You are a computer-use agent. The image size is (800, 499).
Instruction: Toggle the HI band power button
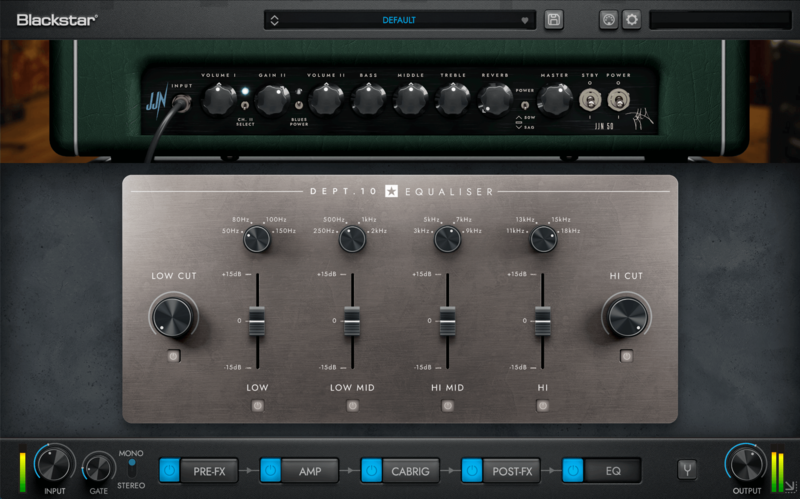pos(543,406)
